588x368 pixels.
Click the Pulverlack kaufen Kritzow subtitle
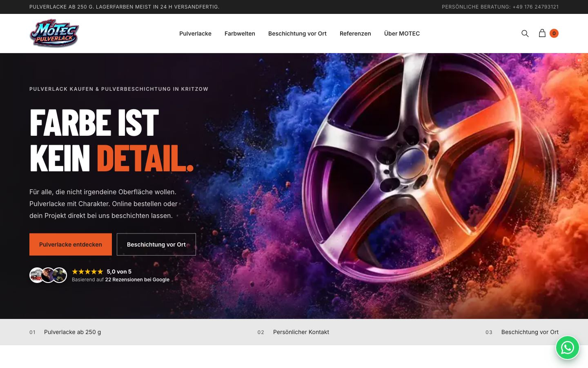pyautogui.click(x=119, y=89)
